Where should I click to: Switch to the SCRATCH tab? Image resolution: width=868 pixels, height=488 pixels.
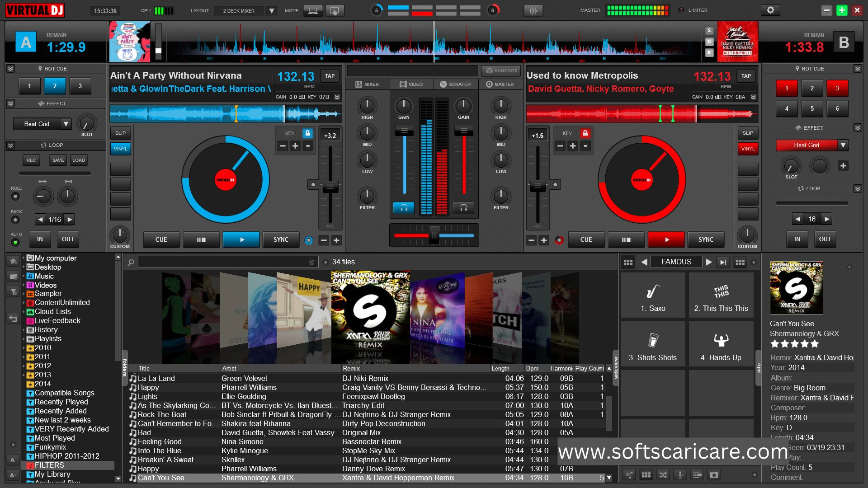[x=456, y=84]
